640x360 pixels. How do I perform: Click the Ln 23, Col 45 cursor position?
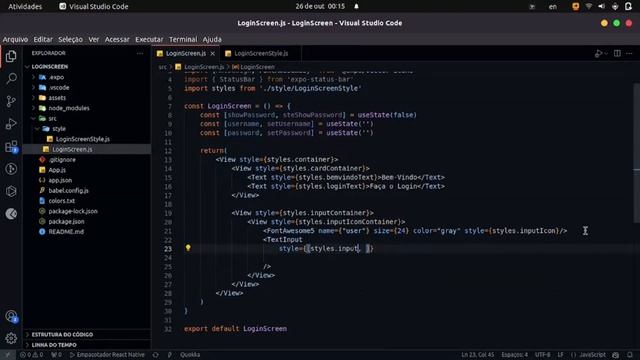coord(478,355)
